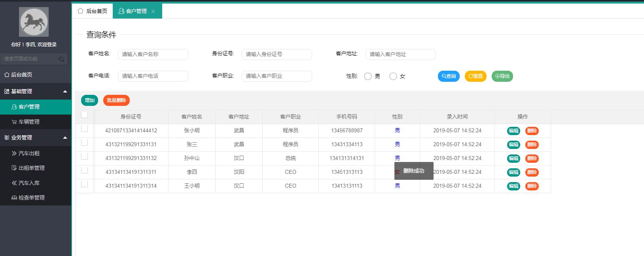Collapse the 基础管理 menu arrow

[65, 91]
